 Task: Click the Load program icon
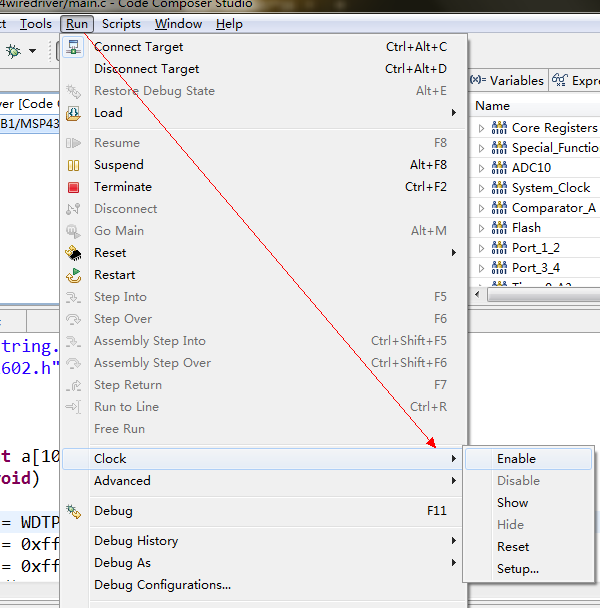pyautogui.click(x=73, y=113)
